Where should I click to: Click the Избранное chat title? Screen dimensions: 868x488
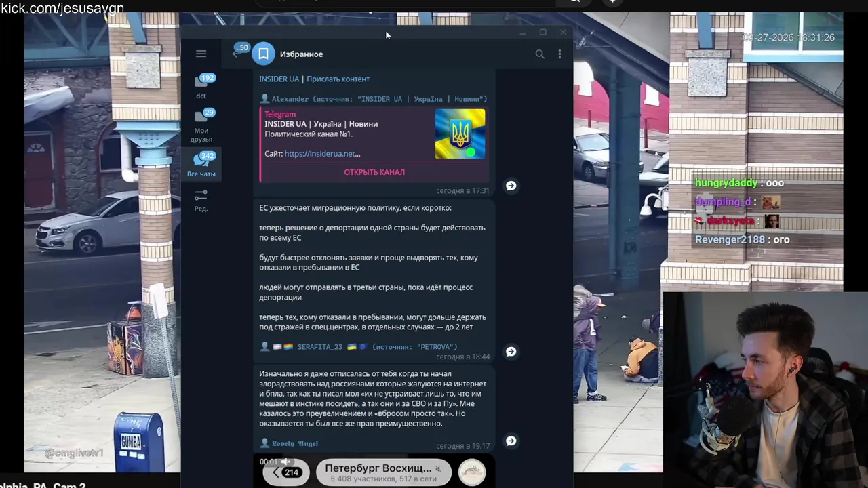click(x=301, y=54)
